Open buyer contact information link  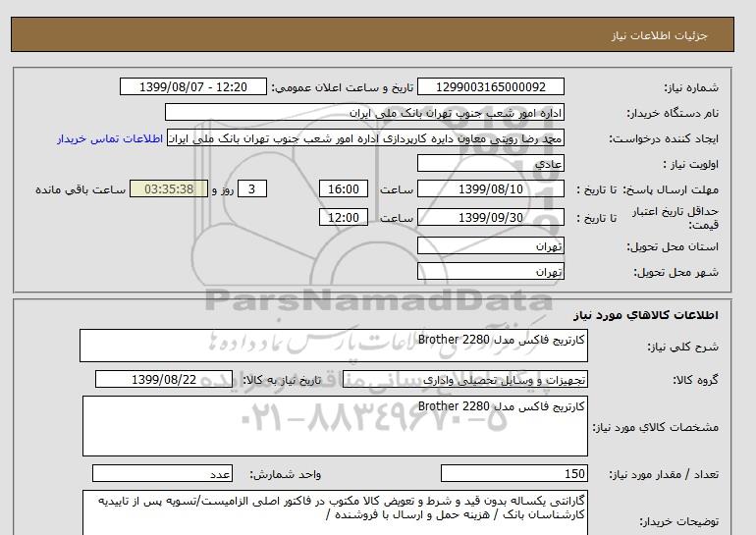tap(110, 138)
